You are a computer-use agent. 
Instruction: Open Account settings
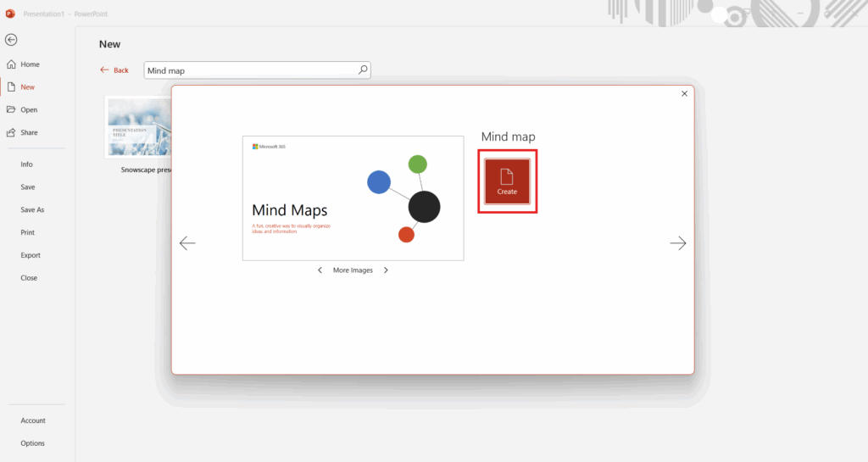point(33,420)
